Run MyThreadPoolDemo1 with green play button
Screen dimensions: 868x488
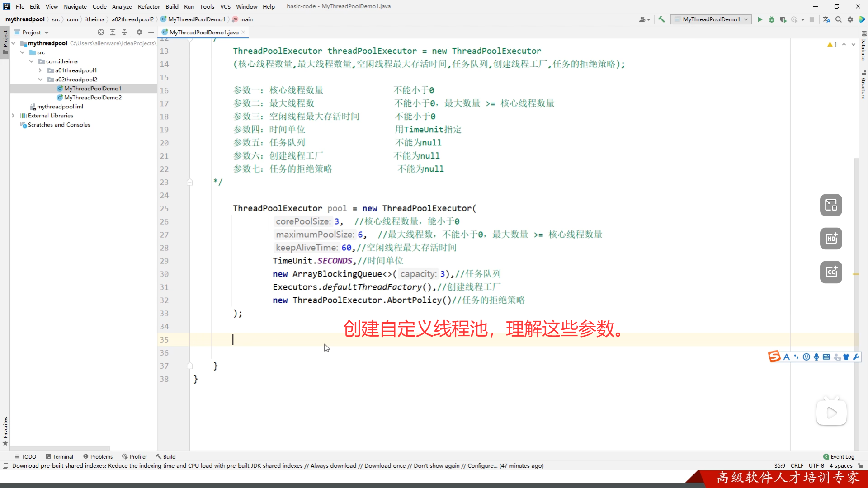[760, 19]
